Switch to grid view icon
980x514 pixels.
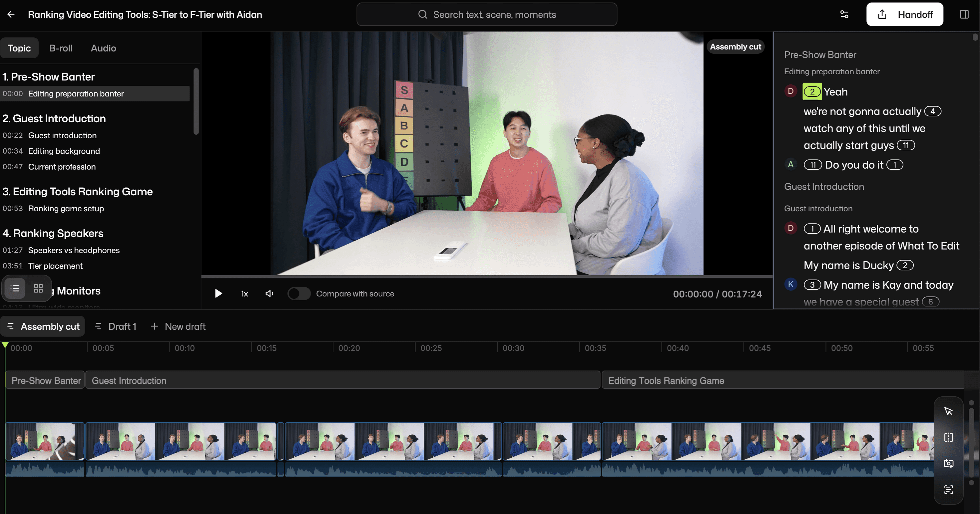(38, 288)
